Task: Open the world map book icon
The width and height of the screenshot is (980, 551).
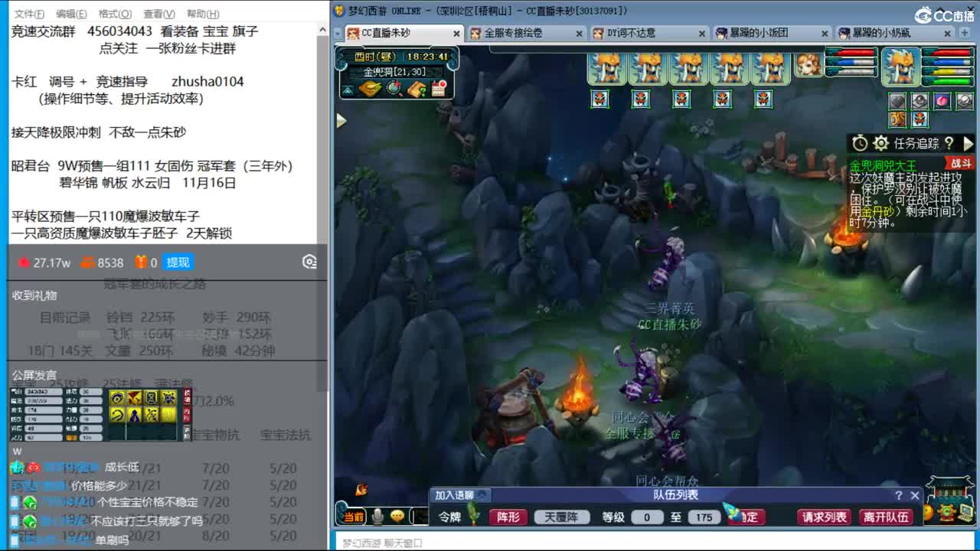Action: pos(370,89)
